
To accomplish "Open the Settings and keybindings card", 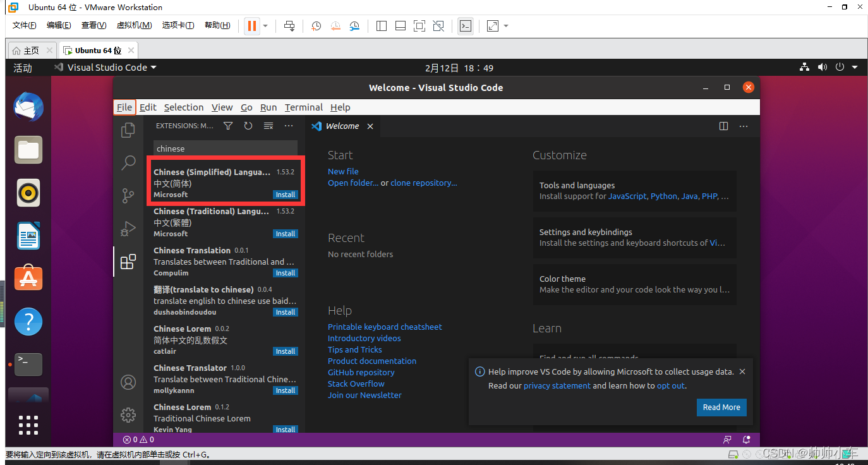I will (634, 237).
